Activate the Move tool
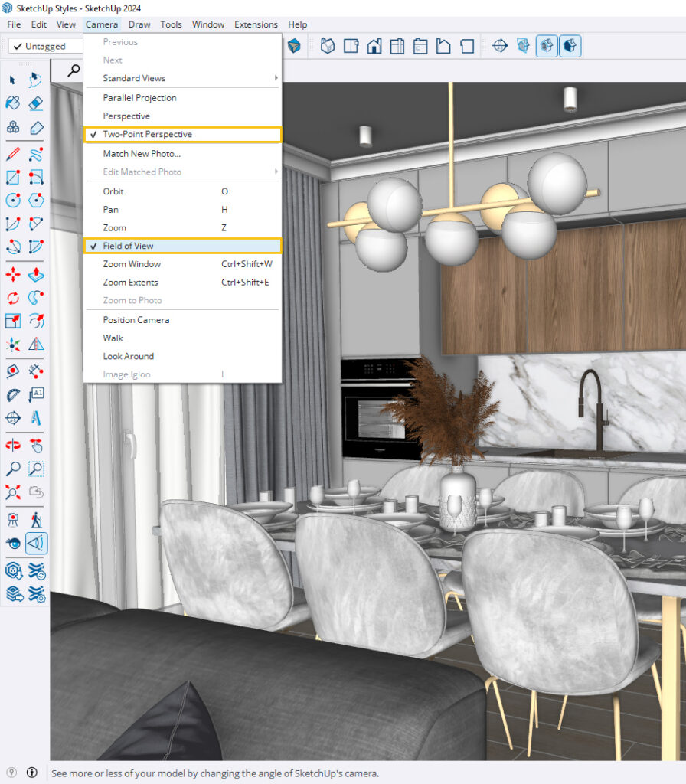The height and width of the screenshot is (784, 686). click(13, 274)
